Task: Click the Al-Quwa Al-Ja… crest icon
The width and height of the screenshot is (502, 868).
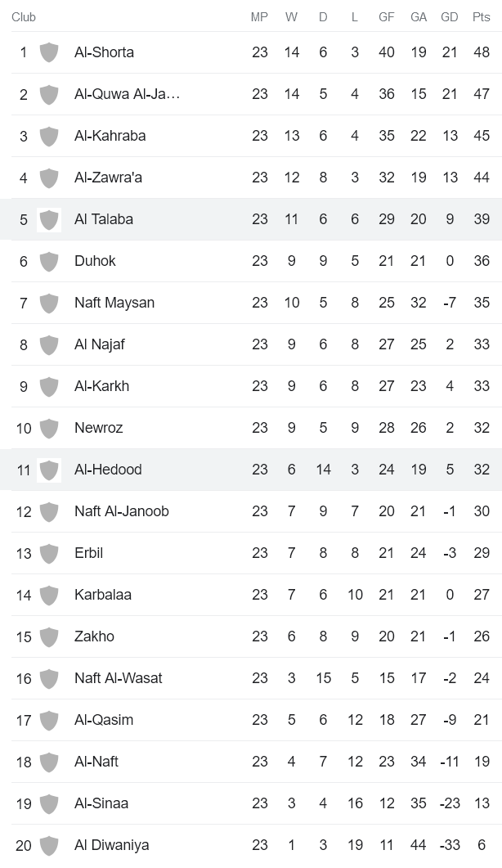Action: (48, 93)
